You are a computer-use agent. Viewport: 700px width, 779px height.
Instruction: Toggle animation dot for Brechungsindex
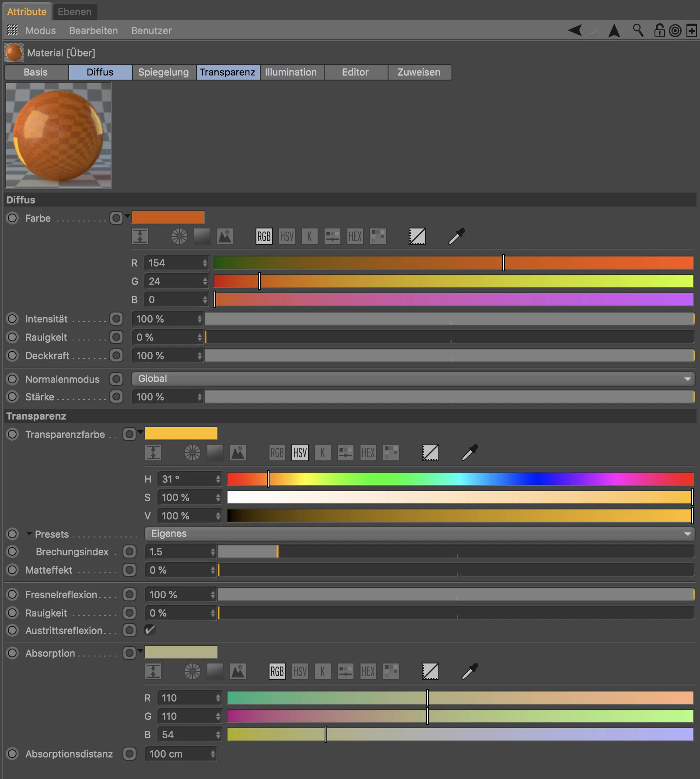click(x=12, y=551)
